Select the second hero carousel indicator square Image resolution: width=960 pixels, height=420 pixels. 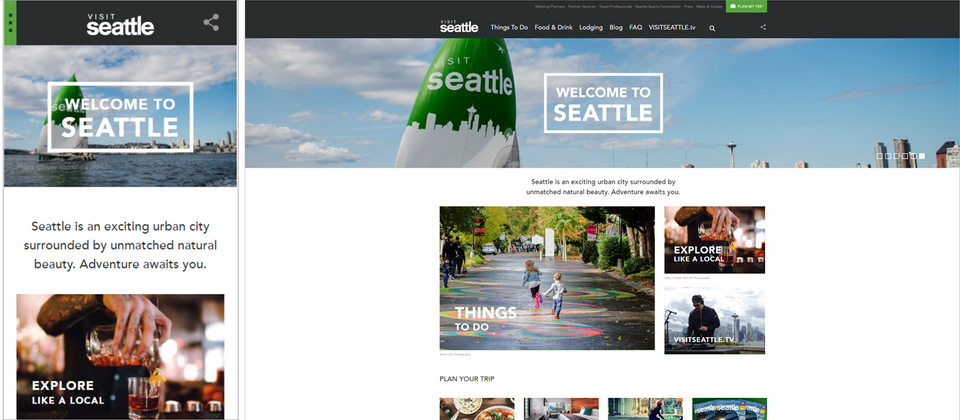pos(888,156)
